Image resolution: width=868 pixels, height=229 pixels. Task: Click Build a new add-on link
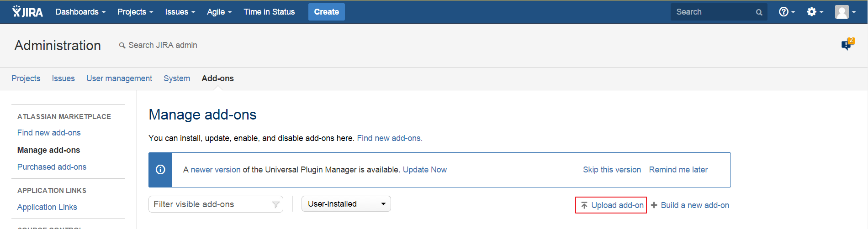(x=690, y=205)
